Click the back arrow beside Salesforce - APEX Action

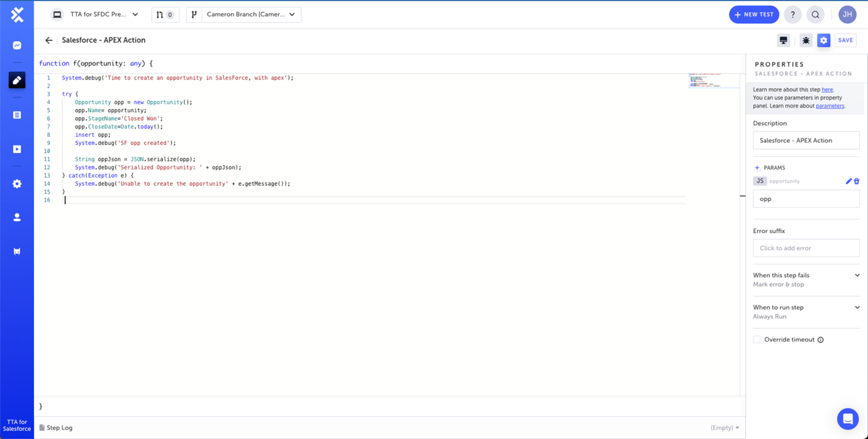coord(48,40)
